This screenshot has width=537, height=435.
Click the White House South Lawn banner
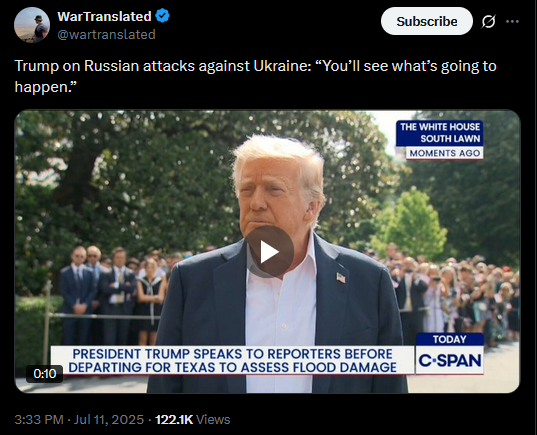440,133
